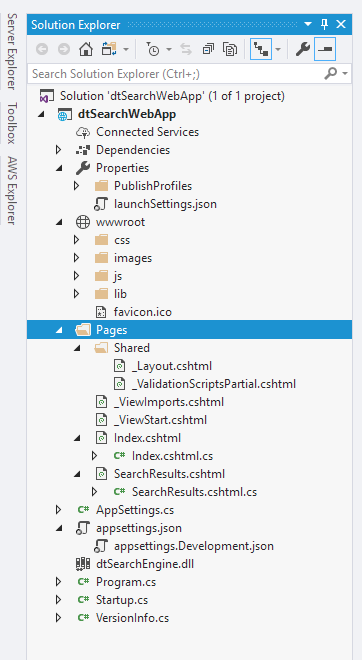The width and height of the screenshot is (362, 660).
Task: Click the Switch Views icon in toolbar
Action: coord(109,49)
